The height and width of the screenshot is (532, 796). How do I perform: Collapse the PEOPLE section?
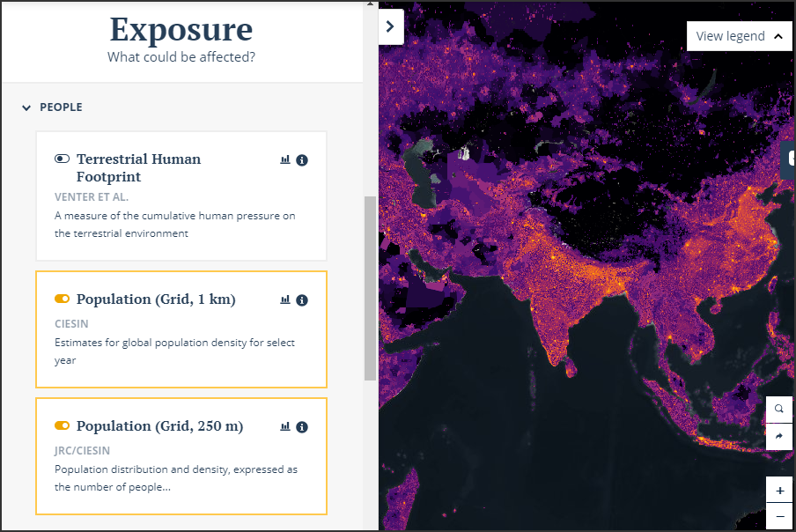[x=26, y=107]
